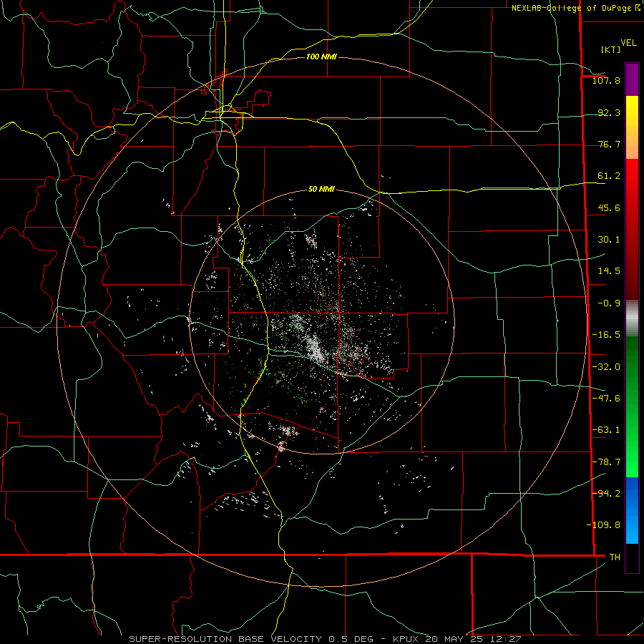This screenshot has height=644, width=644.
Task: Select the -109.8 legend value
Action: [x=603, y=525]
